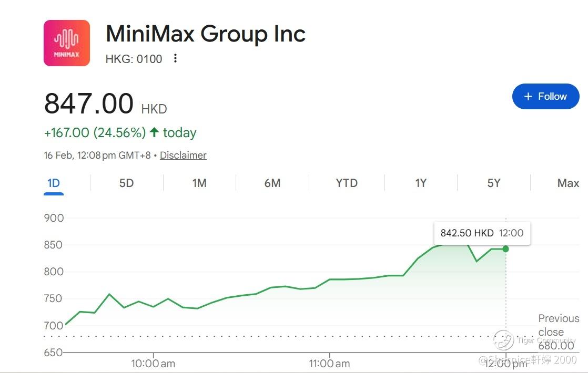
Task: Show the 6M chart range
Action: (x=272, y=183)
